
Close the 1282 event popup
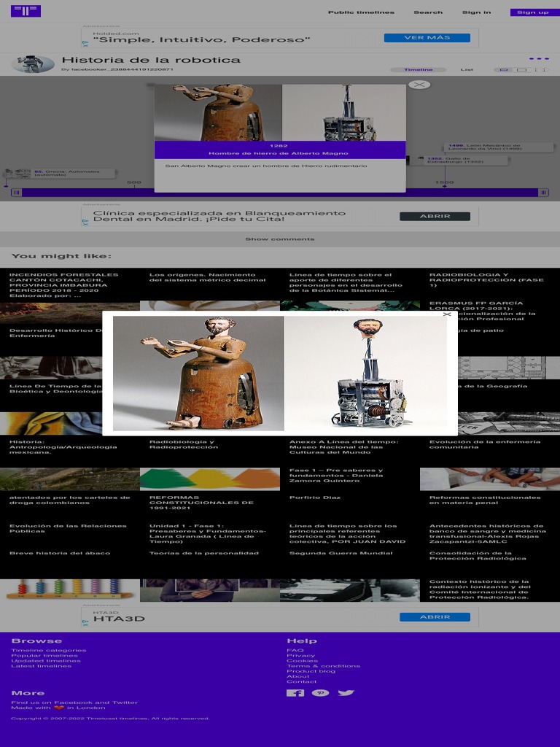pyautogui.click(x=419, y=85)
